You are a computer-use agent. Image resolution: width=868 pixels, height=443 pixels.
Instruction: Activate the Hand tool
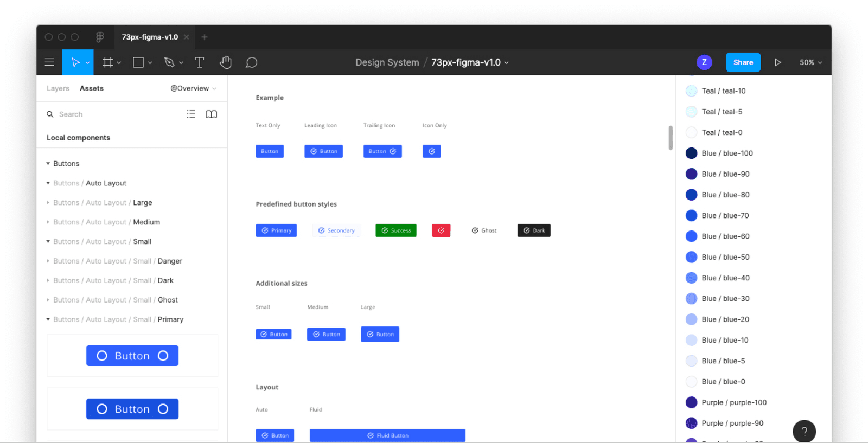(x=226, y=62)
